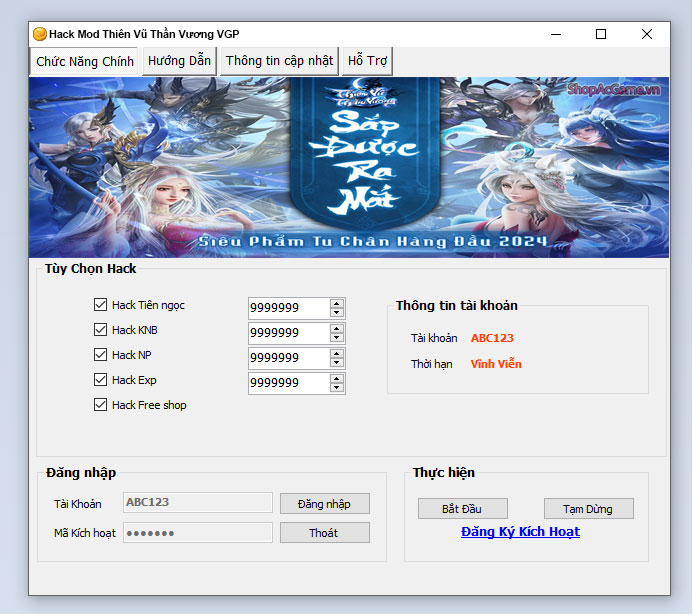Increase the Hack Tiên ngọc value with up arrow

(337, 304)
